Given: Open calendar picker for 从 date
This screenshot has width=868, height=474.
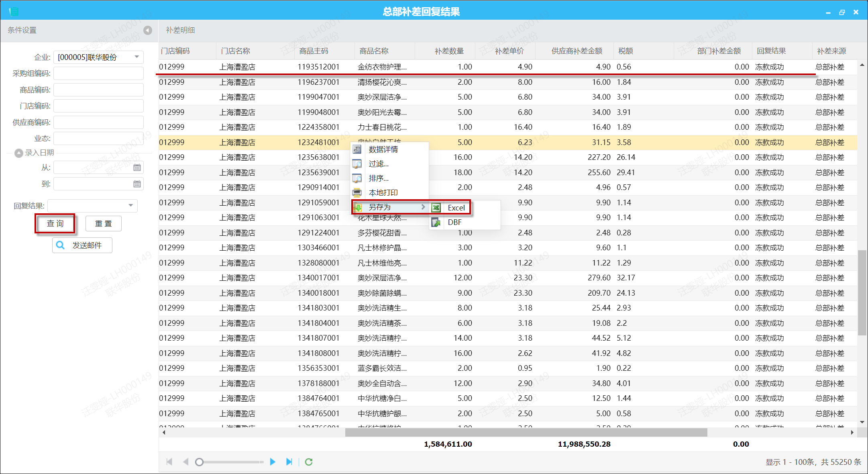Looking at the screenshot, I should click(137, 168).
